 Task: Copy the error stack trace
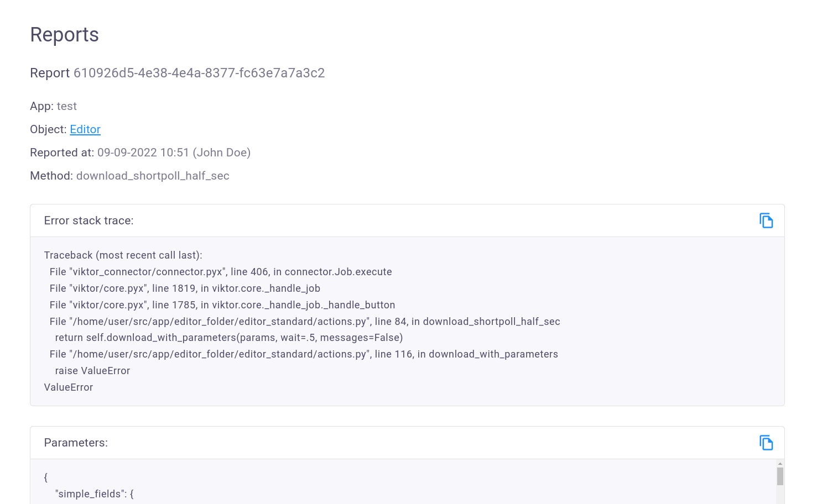(766, 221)
